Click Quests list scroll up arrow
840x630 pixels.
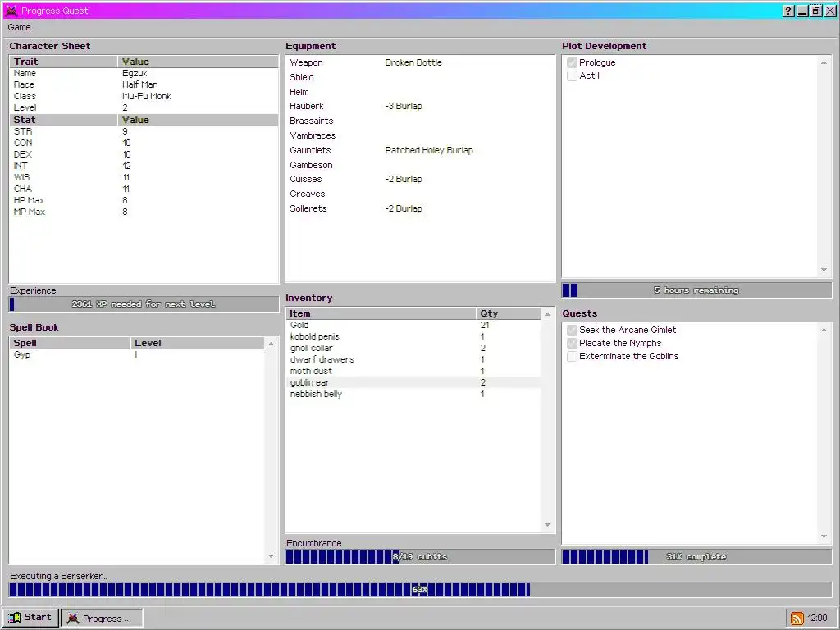[824, 330]
